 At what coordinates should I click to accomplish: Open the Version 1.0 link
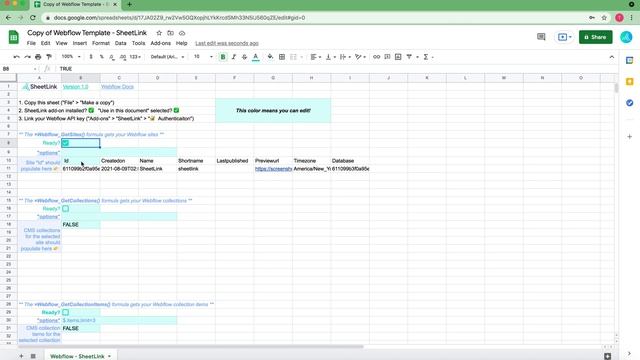[76, 87]
